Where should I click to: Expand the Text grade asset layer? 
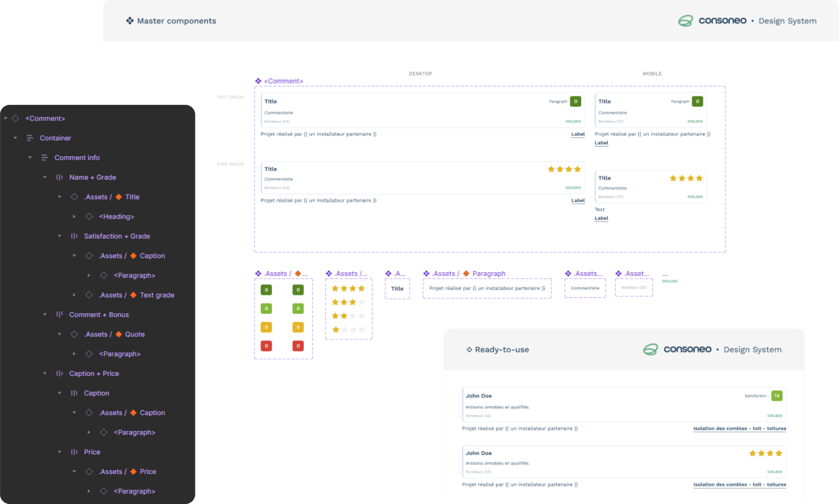(x=74, y=295)
